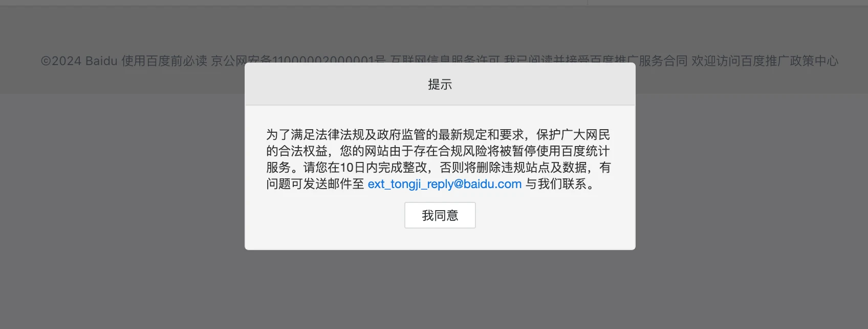Click text line starting 为了满足法律法规
Screen dimensions: 868x329
[438, 135]
